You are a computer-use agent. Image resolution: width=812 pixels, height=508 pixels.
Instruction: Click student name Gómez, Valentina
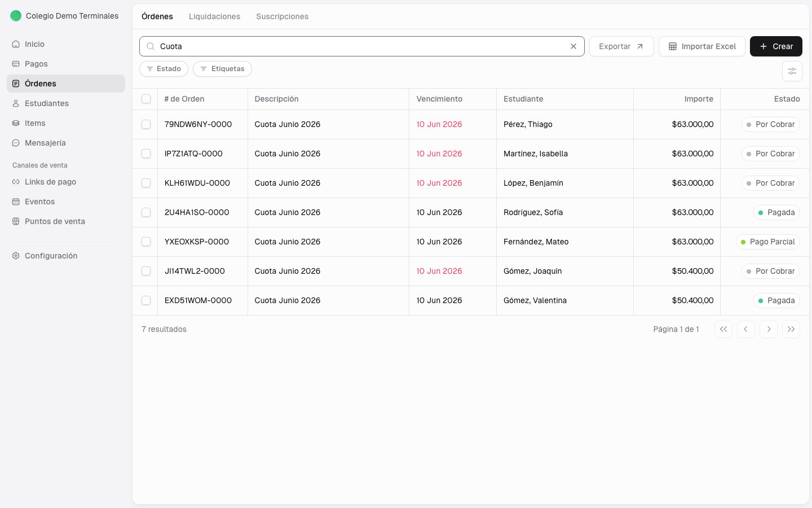(x=535, y=300)
